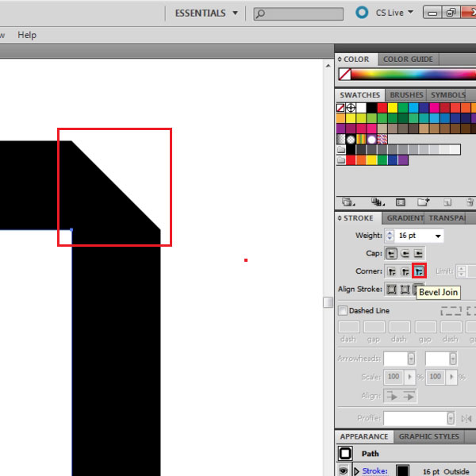
Task: Open the Swatch Libraries menu icon
Action: [348, 202]
